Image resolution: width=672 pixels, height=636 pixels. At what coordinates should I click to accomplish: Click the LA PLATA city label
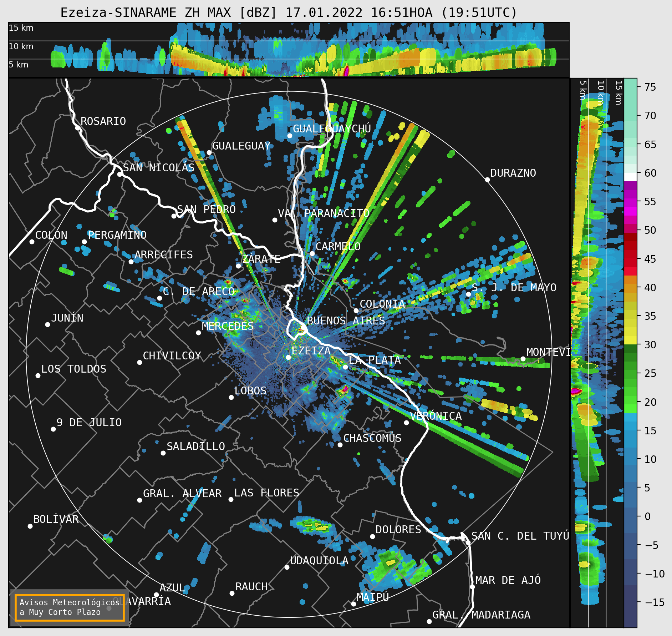click(x=375, y=360)
